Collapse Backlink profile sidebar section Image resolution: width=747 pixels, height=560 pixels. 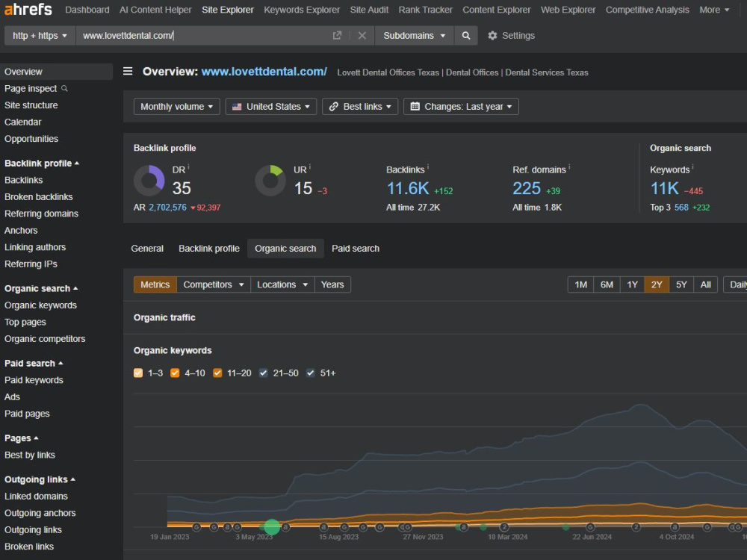[41, 163]
